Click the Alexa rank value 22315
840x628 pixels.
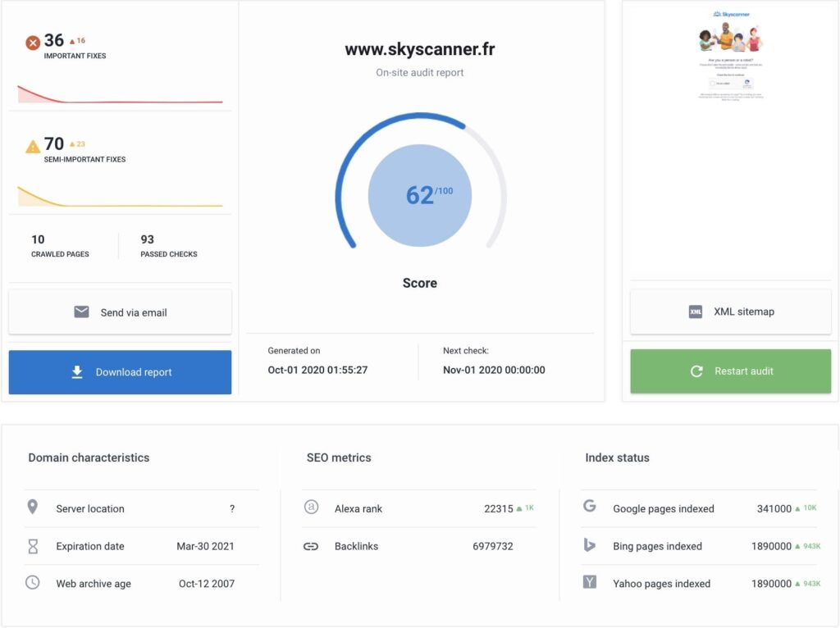click(499, 508)
